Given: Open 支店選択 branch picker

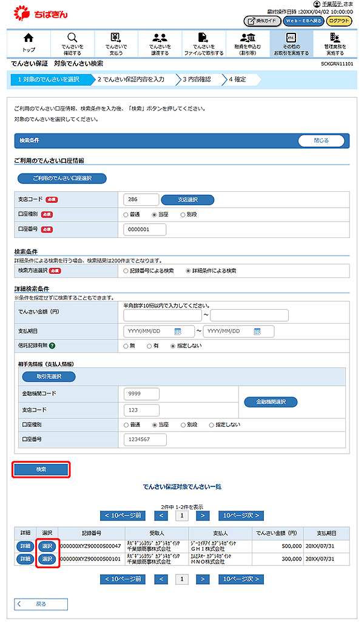Looking at the screenshot, I should click(x=187, y=200).
